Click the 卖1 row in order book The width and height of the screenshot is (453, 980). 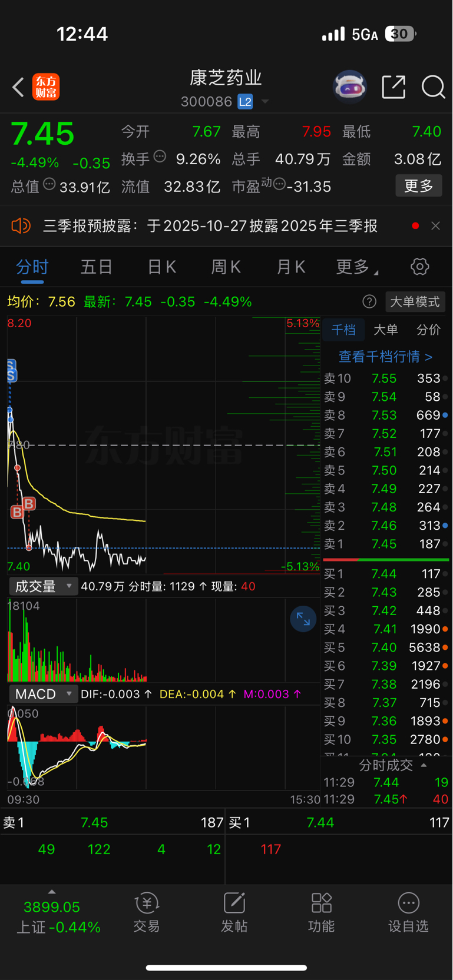tap(386, 544)
